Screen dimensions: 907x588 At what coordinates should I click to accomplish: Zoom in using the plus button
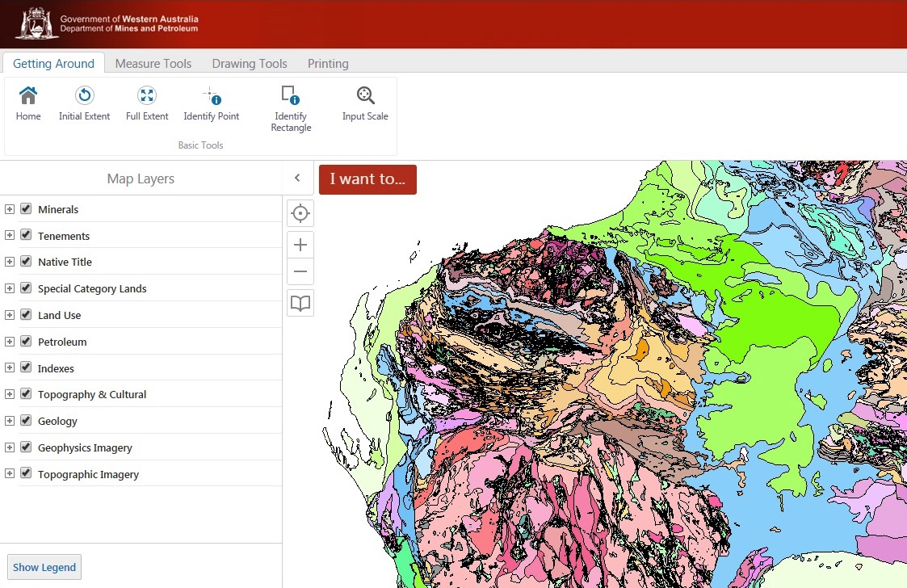[x=300, y=245]
